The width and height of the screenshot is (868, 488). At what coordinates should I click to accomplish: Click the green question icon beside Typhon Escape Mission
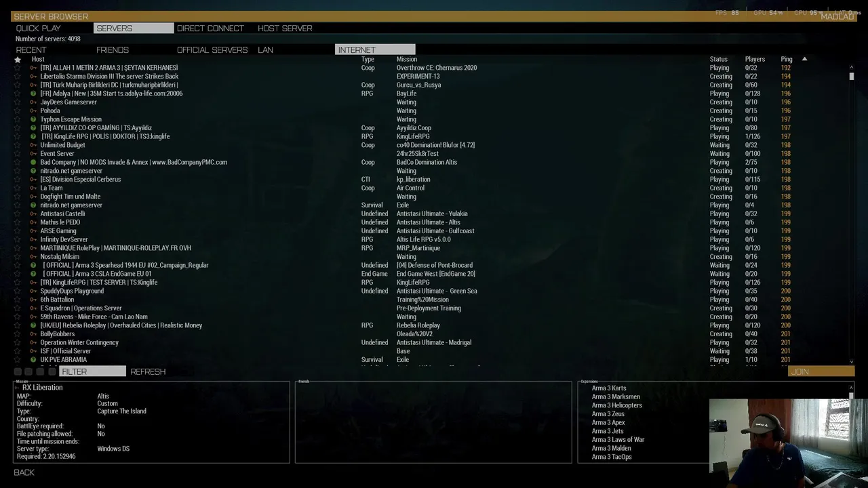tap(33, 119)
